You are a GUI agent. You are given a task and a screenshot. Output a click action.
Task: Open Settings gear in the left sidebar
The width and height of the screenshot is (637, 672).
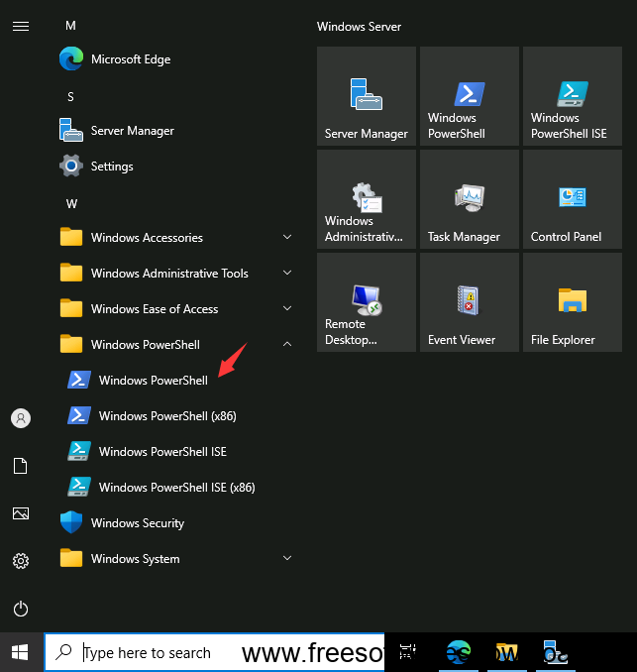(x=21, y=561)
